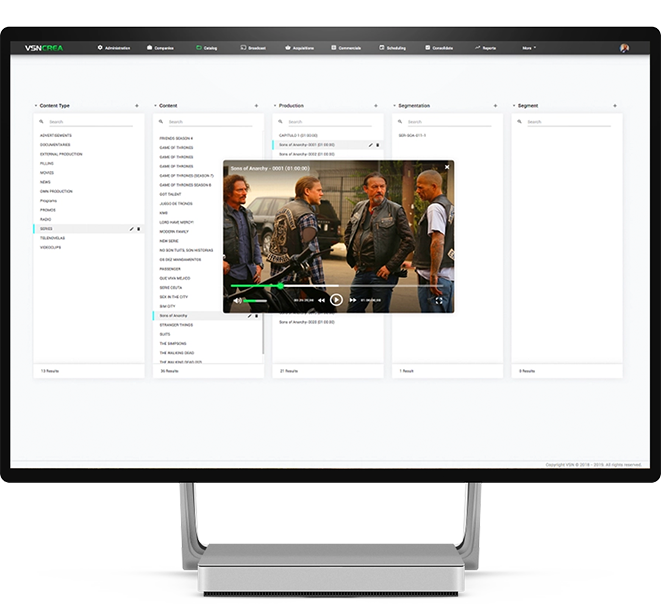Add a new Content entry

click(256, 106)
